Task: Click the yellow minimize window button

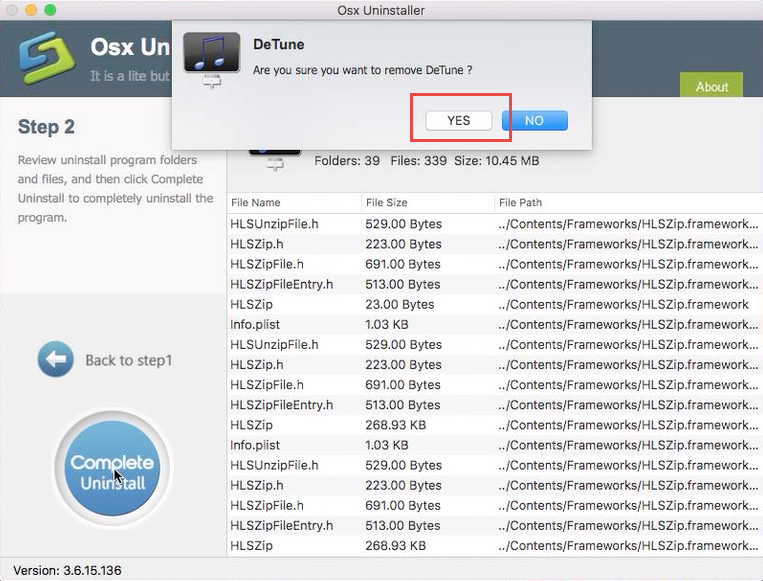Action: (x=33, y=10)
